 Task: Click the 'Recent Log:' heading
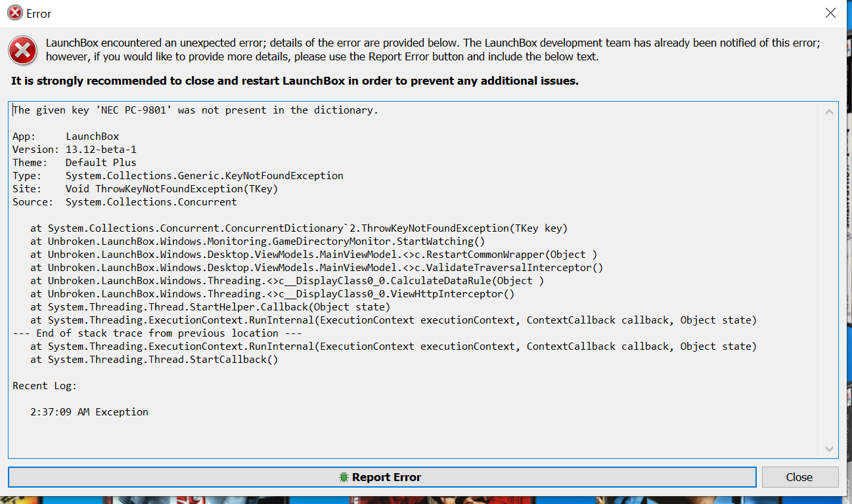pos(45,386)
